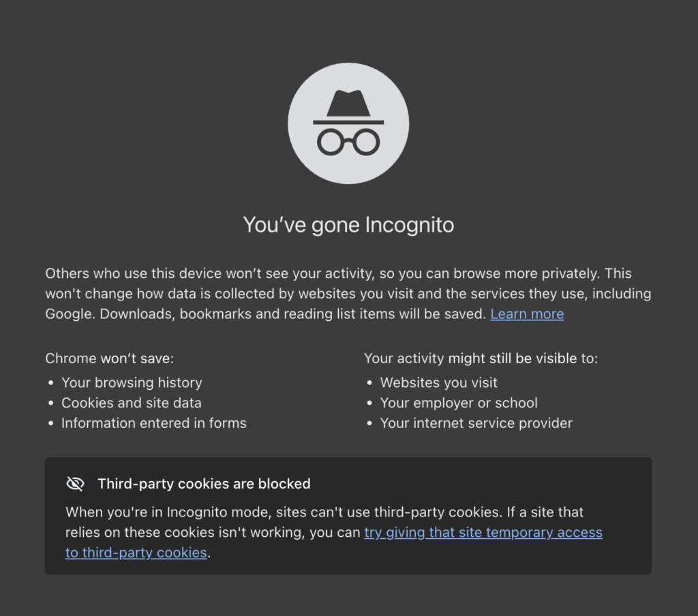Select the Cookies and site data bullet item
Viewport: 698px width, 616px height.
(131, 403)
